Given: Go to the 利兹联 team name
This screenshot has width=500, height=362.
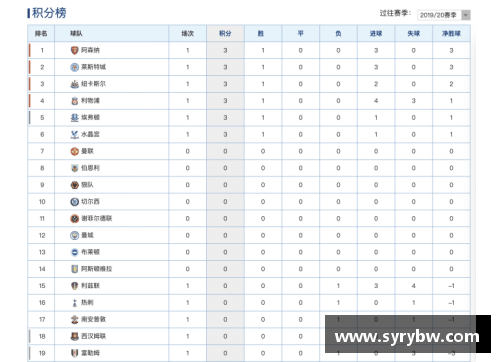Looking at the screenshot, I should coord(90,286).
